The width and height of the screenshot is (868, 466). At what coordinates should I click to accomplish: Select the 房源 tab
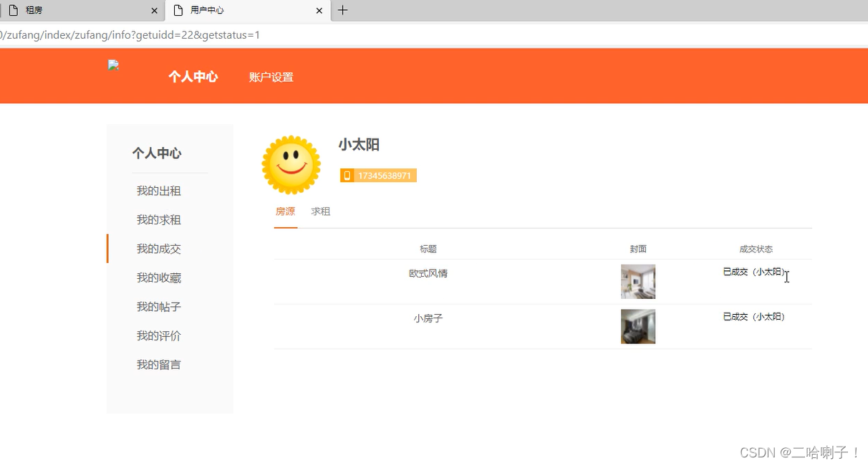pos(285,211)
